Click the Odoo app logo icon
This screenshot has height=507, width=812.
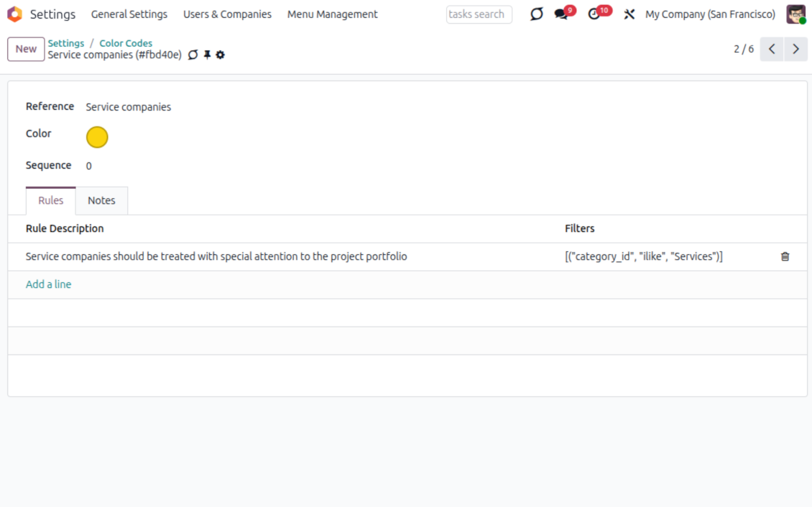point(14,14)
